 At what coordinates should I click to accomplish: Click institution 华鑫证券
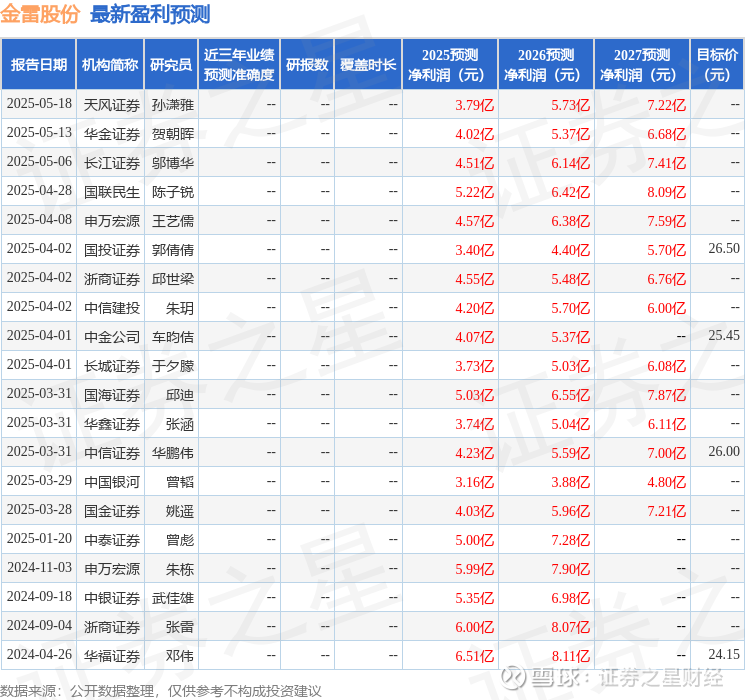point(112,423)
